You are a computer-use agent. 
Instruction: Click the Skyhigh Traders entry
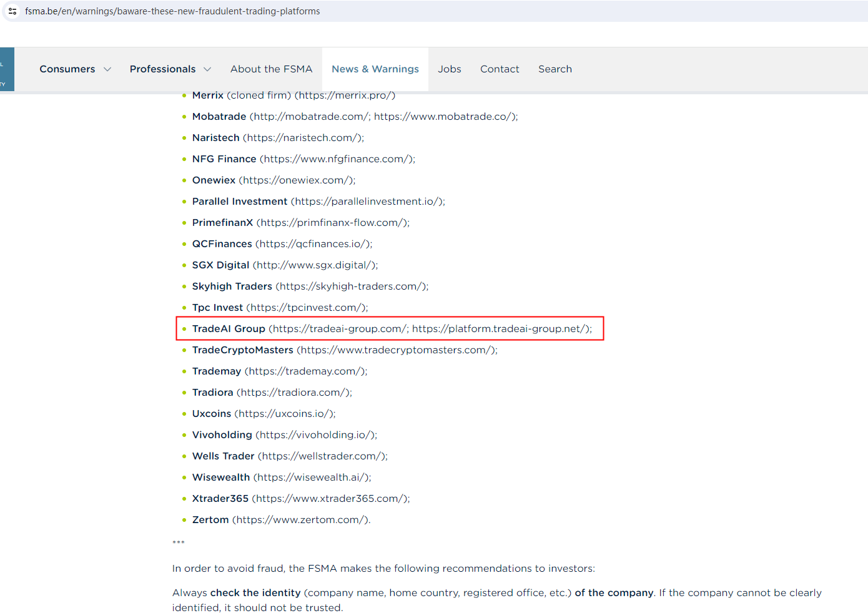click(232, 287)
